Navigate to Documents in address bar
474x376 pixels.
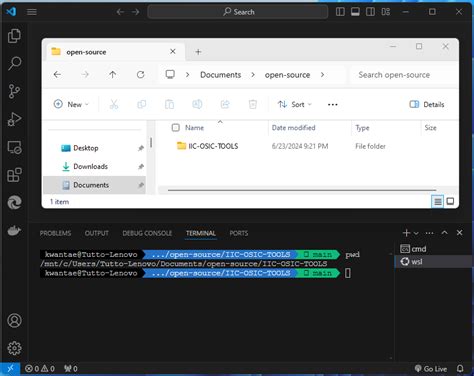coord(220,75)
